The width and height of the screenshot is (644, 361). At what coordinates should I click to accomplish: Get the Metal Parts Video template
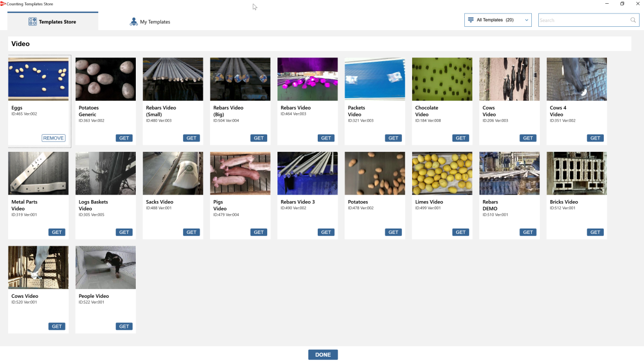click(x=57, y=232)
